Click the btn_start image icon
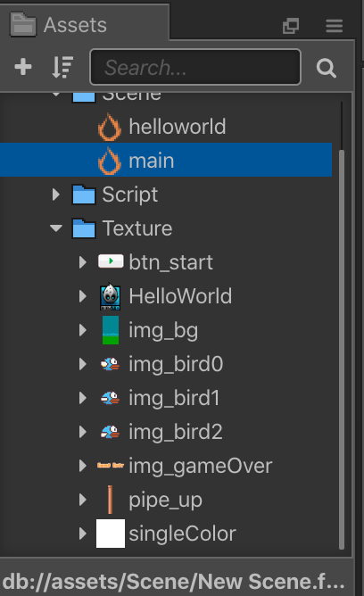364x596 pixels. pos(111,261)
